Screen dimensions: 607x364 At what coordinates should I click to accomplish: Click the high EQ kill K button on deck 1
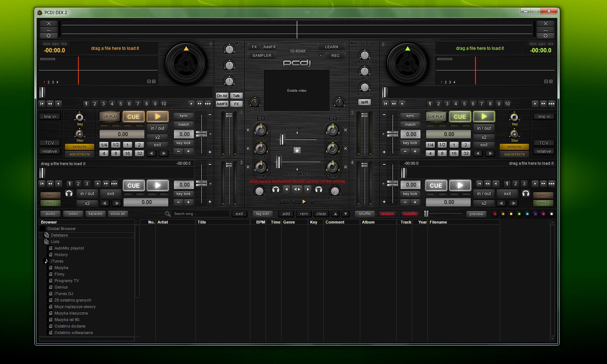pyautogui.click(x=248, y=130)
